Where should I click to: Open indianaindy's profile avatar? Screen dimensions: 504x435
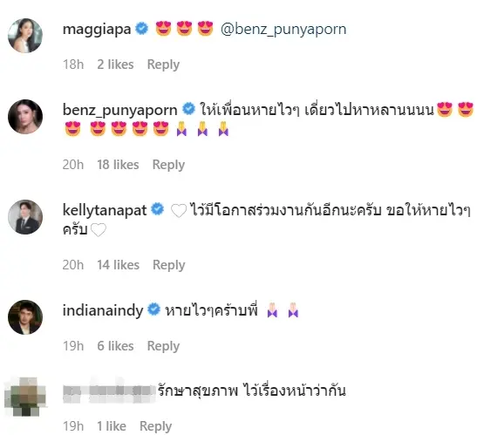25,317
